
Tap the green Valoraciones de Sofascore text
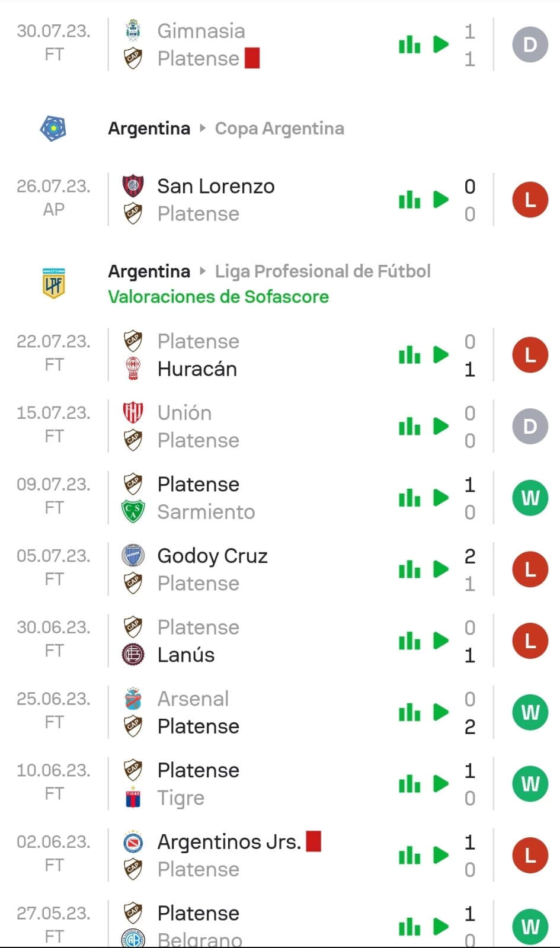pos(218,297)
